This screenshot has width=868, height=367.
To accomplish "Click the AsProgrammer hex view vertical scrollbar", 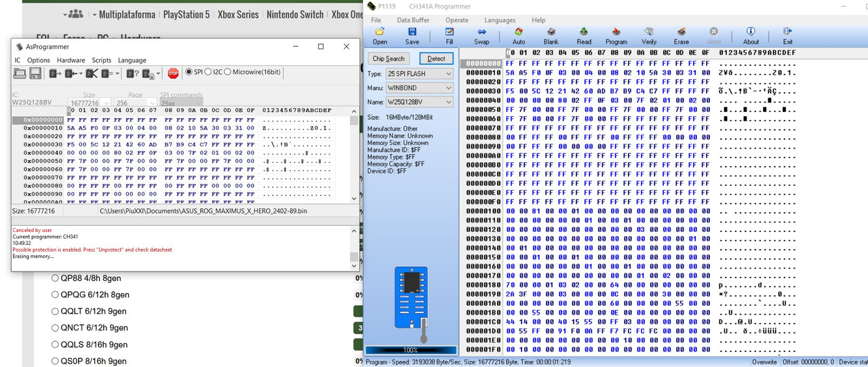I will click(354, 157).
